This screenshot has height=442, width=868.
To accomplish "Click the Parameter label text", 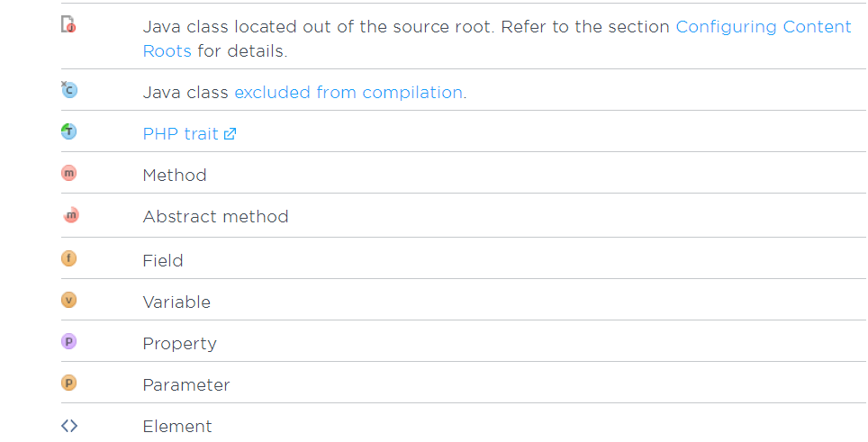I will (186, 384).
